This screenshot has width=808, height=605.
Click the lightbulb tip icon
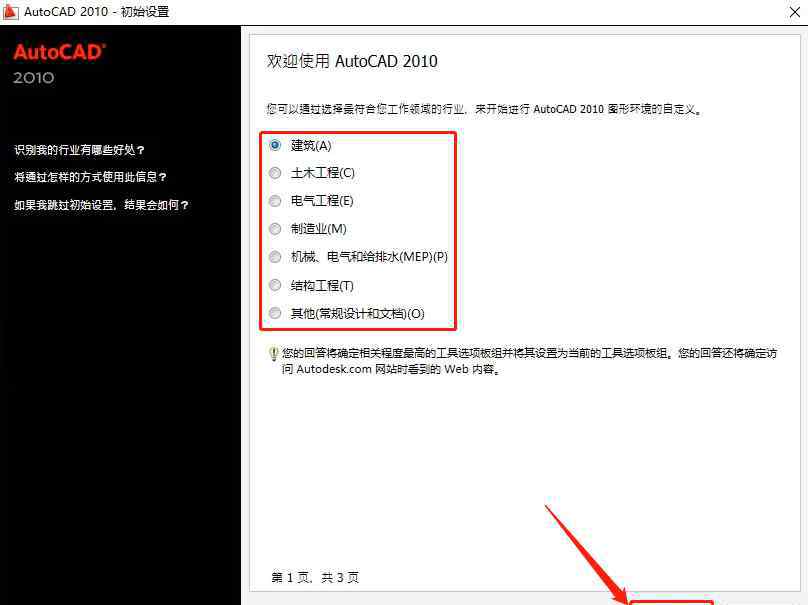[274, 354]
